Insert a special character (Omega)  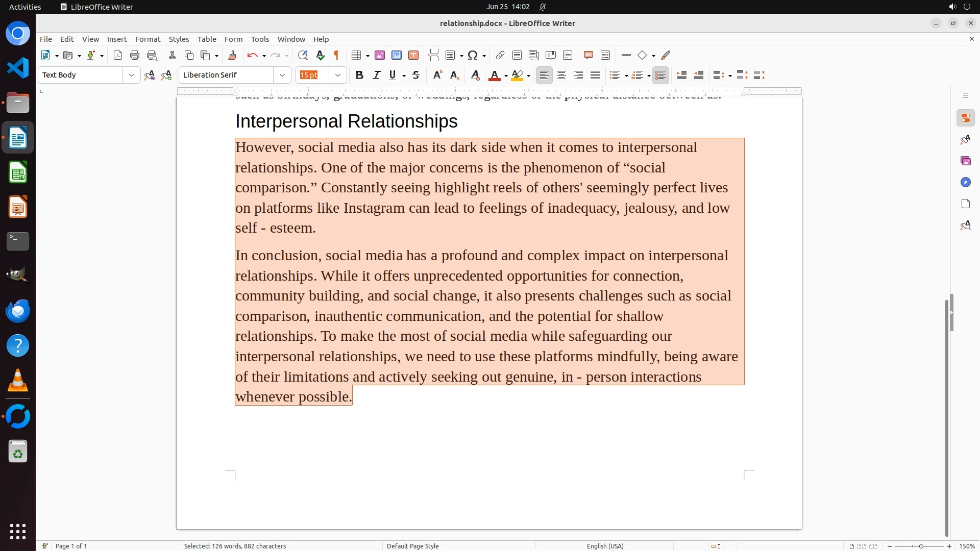[x=473, y=55]
